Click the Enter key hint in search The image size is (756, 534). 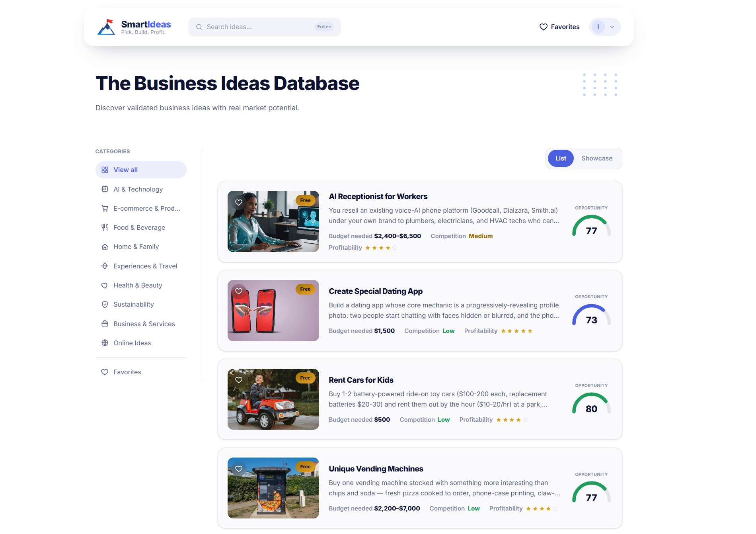(324, 27)
